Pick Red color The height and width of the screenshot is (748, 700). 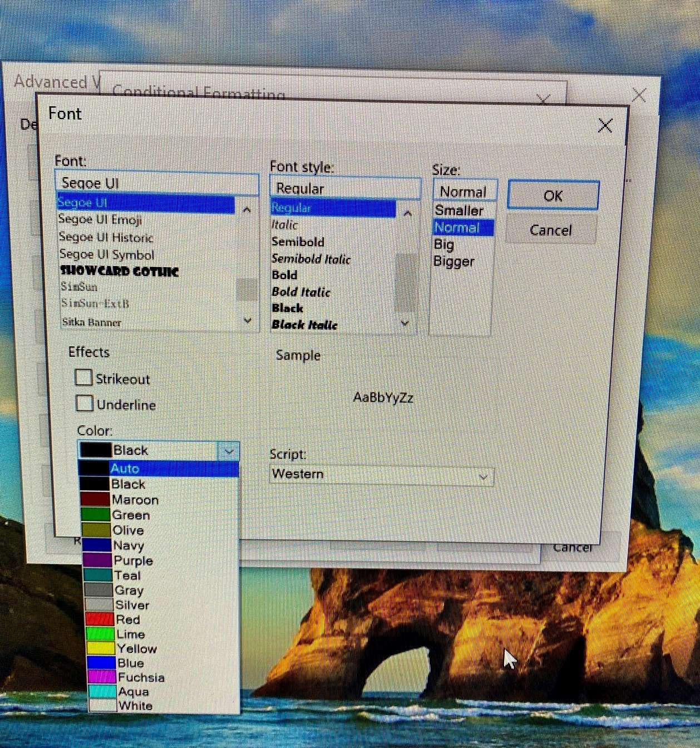163,619
